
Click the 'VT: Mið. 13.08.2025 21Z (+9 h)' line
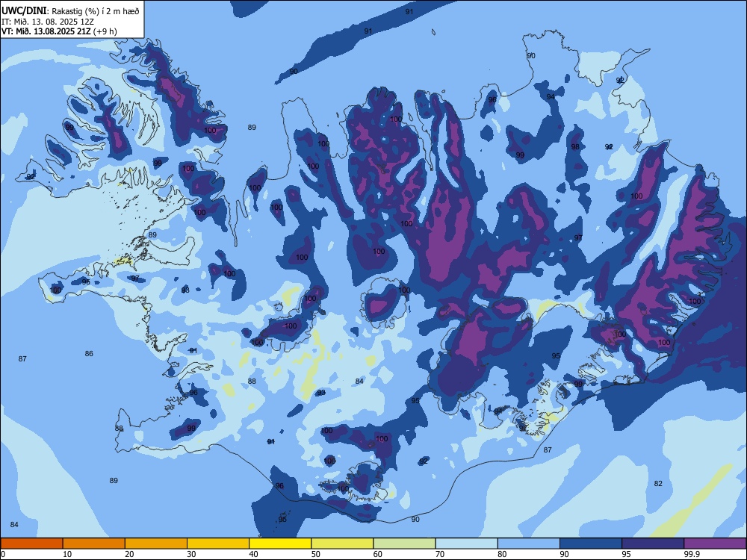(x=59, y=31)
